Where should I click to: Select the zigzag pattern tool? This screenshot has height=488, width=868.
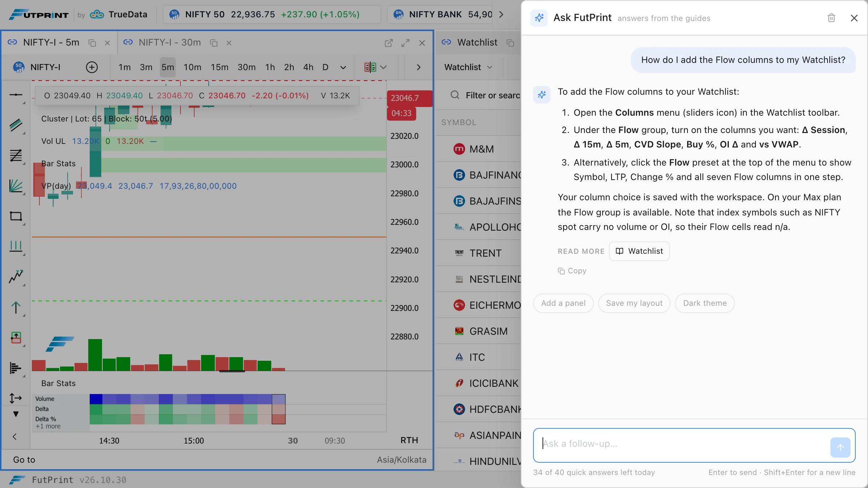tap(16, 277)
